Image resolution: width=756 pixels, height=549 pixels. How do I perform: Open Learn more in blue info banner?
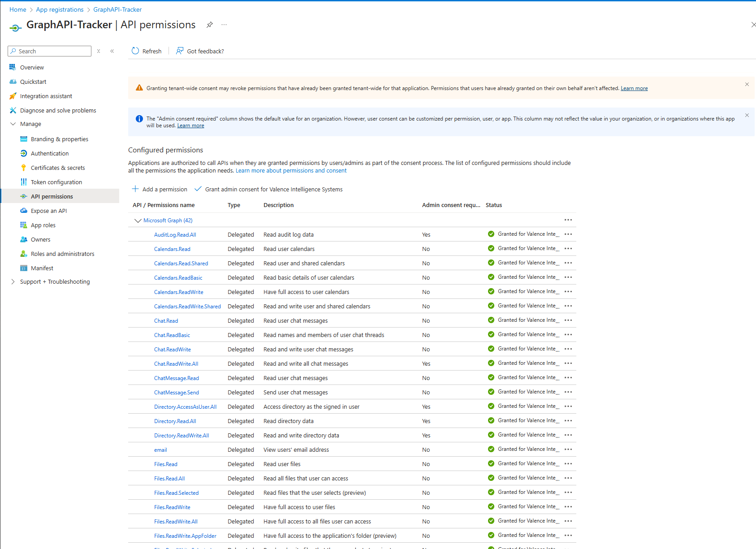tap(190, 125)
